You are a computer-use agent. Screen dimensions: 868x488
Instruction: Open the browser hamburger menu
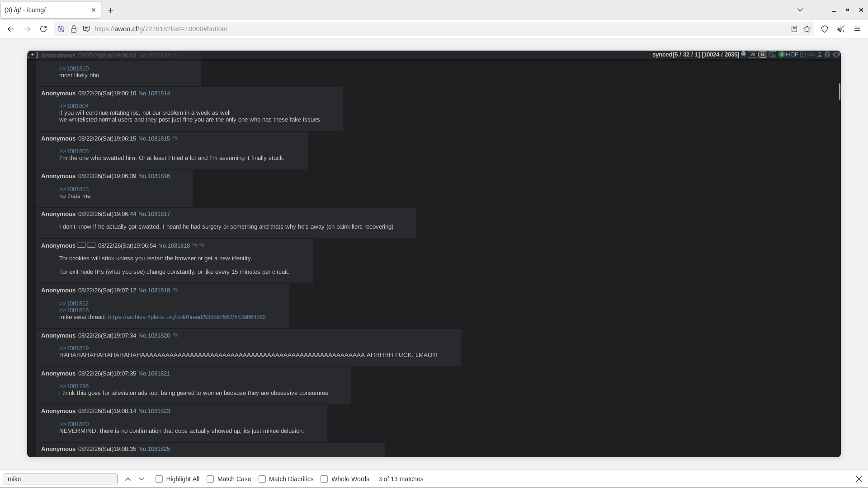pyautogui.click(x=857, y=29)
